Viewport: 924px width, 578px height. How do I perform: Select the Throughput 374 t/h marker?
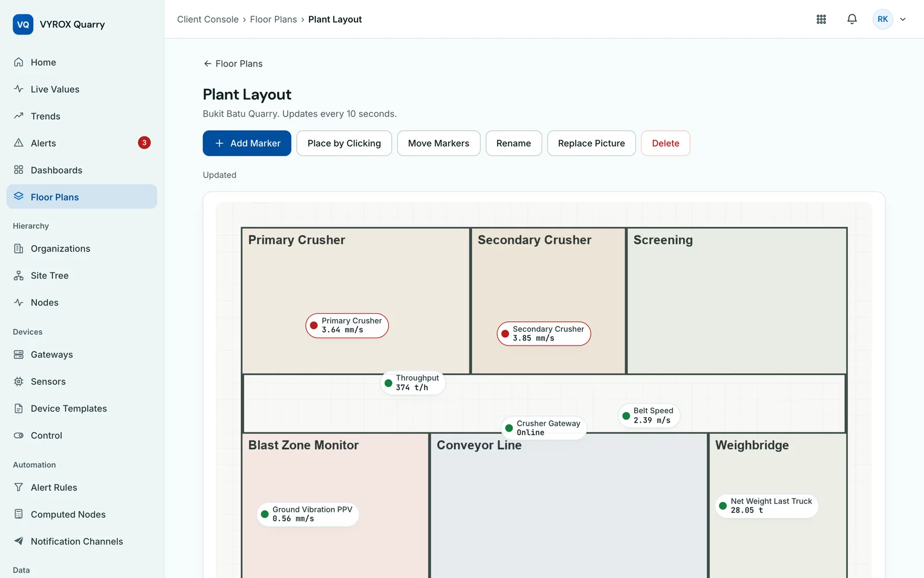pyautogui.click(x=413, y=383)
